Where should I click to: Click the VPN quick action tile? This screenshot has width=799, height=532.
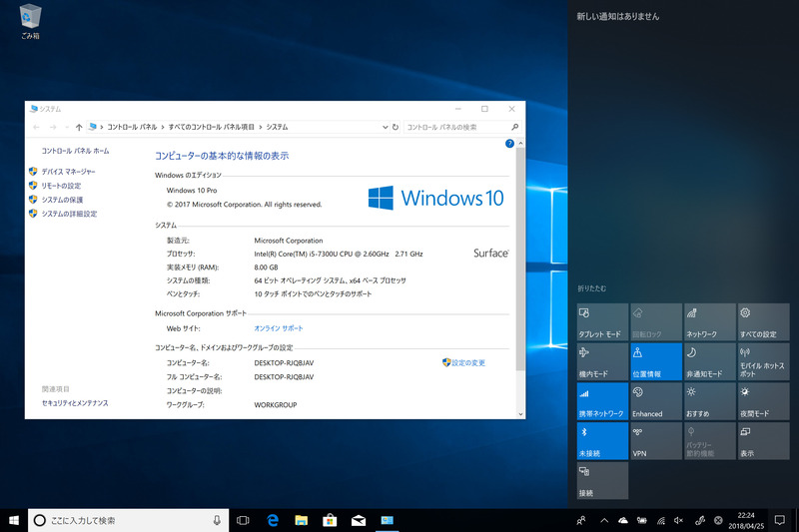click(656, 441)
